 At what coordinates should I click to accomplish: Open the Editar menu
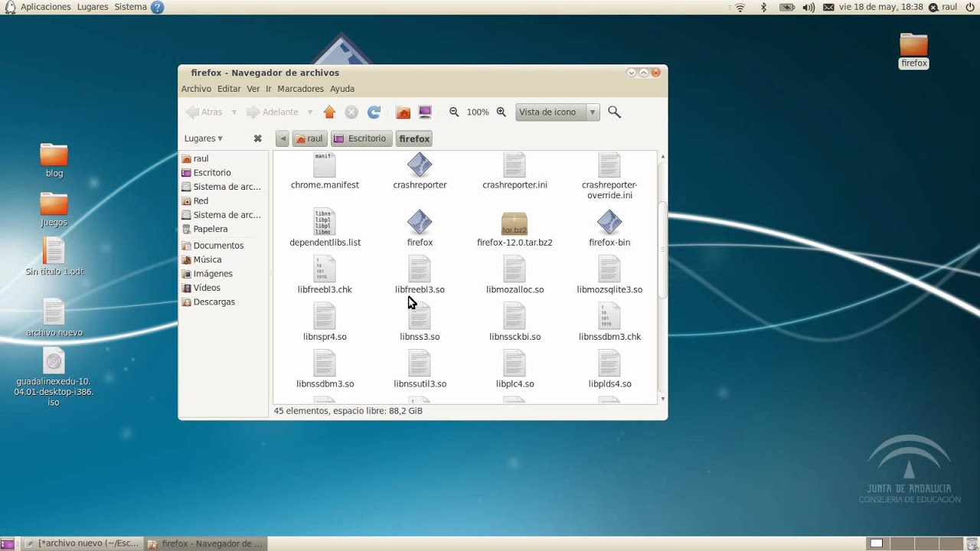(229, 89)
